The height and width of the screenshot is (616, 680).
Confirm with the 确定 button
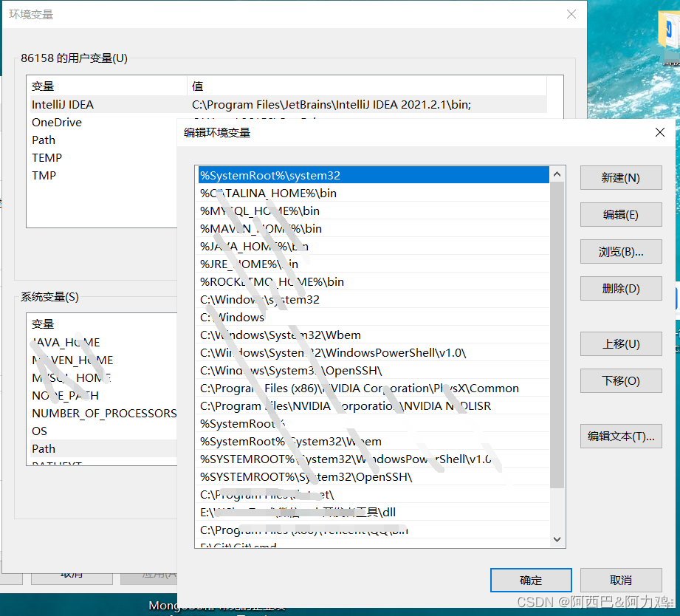coord(531,580)
